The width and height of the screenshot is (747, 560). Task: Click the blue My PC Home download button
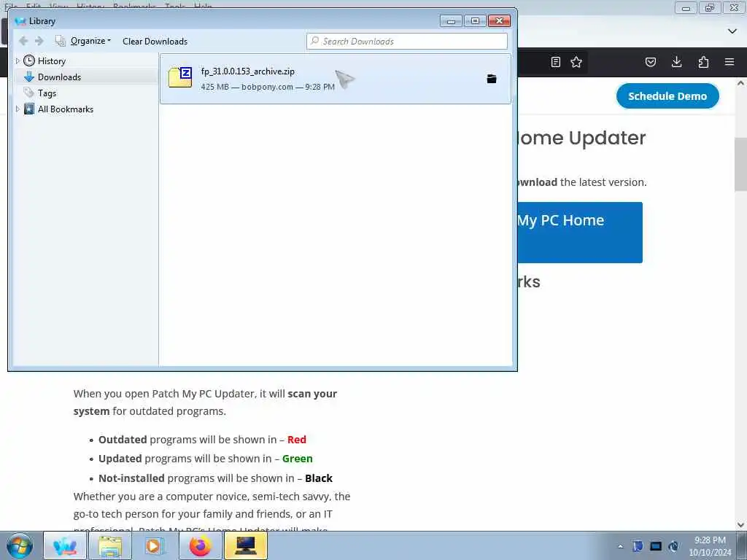580,233
